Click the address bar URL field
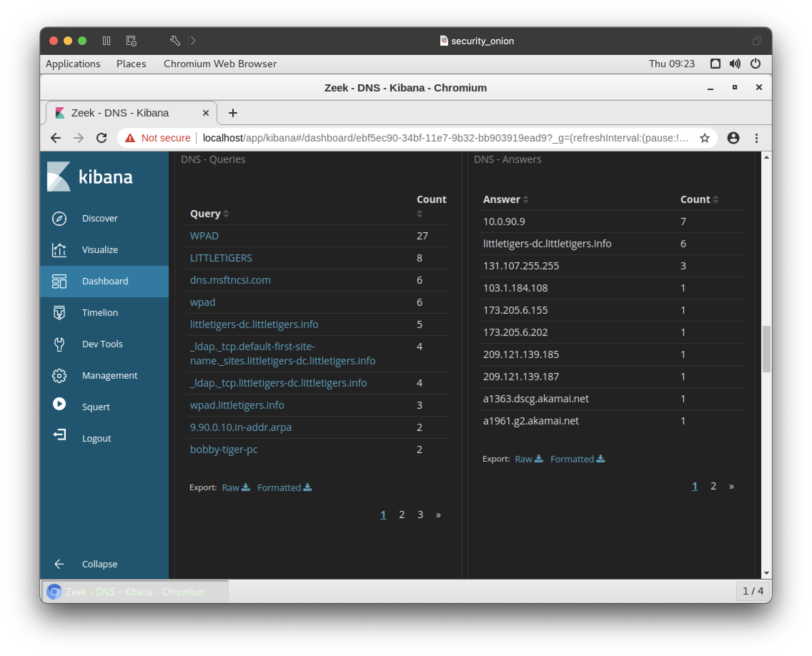This screenshot has height=656, width=812. click(445, 138)
